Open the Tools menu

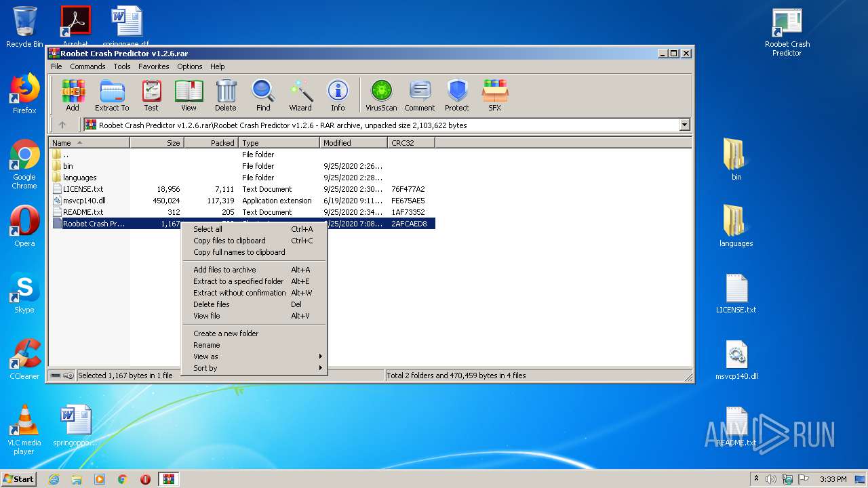click(122, 66)
